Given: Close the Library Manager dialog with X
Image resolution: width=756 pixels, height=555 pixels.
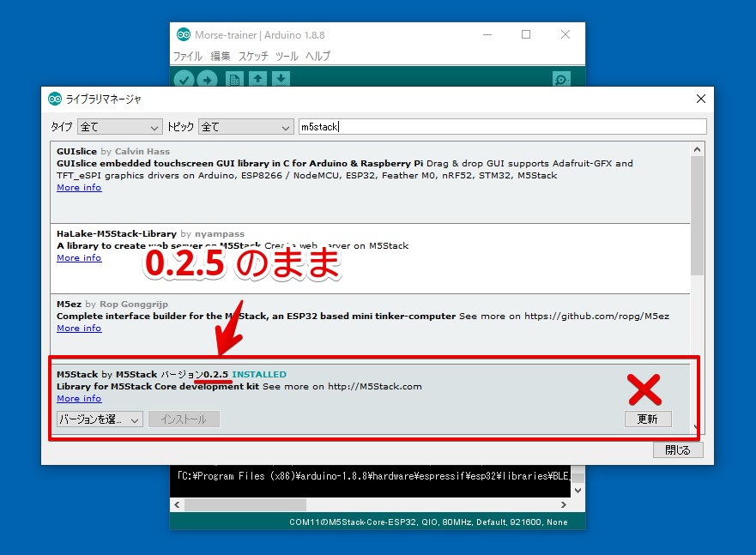Looking at the screenshot, I should (701, 99).
